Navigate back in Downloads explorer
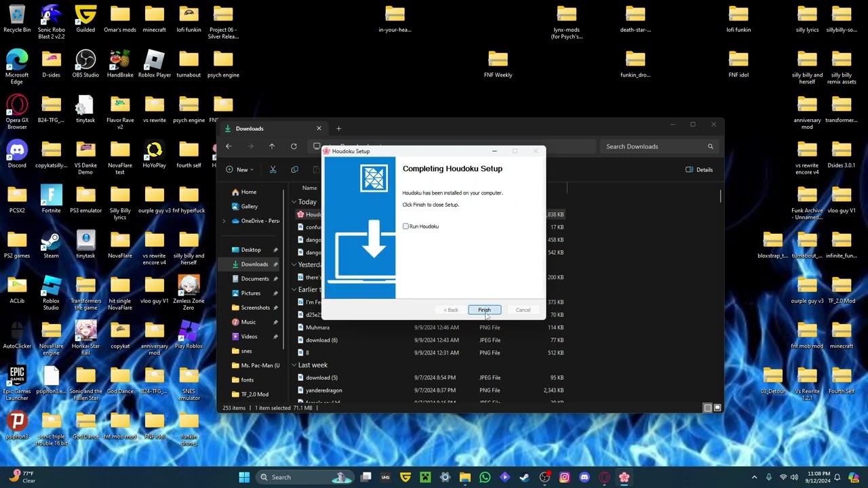This screenshot has width=868, height=488. click(229, 146)
